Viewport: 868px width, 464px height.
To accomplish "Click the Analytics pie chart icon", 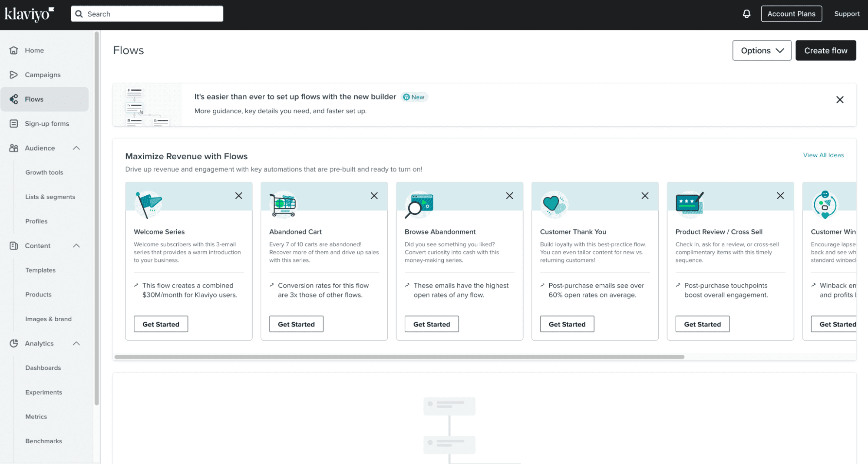I will point(14,343).
